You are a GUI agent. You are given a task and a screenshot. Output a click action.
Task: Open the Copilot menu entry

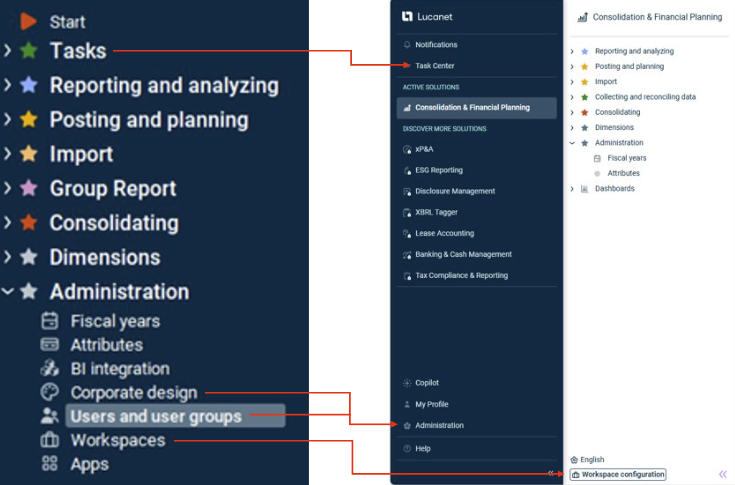pyautogui.click(x=426, y=383)
